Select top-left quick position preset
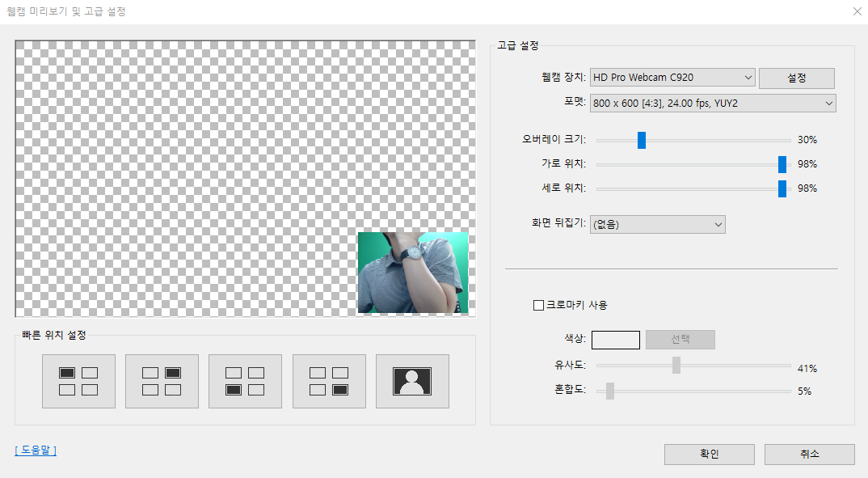The image size is (868, 478). 78,381
